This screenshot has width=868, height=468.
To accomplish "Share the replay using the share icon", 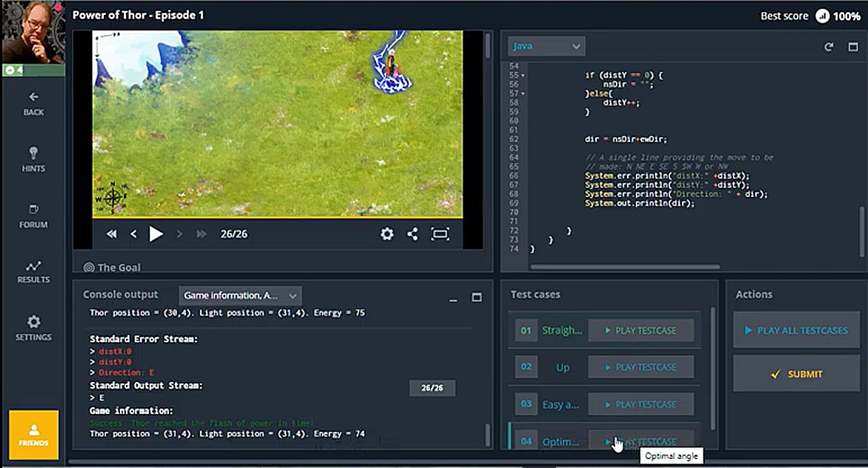I will pyautogui.click(x=412, y=233).
